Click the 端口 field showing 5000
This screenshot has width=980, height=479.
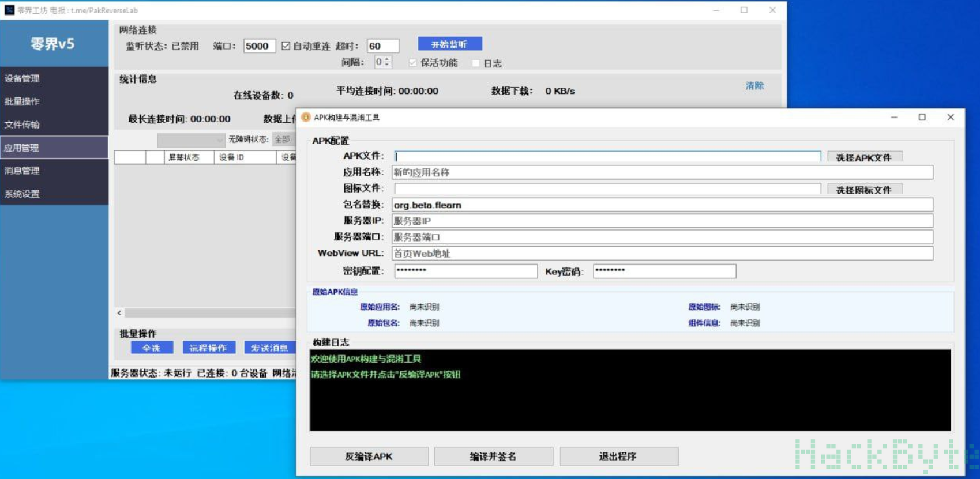[260, 46]
